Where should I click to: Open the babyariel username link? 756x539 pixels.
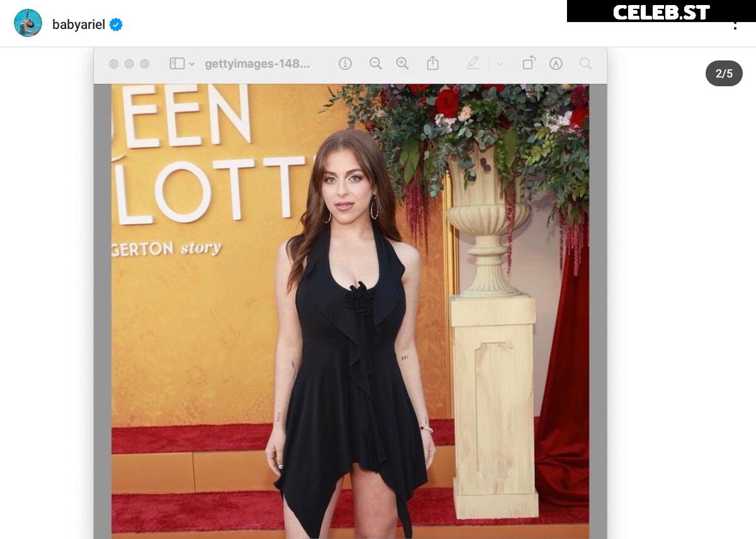pos(79,25)
